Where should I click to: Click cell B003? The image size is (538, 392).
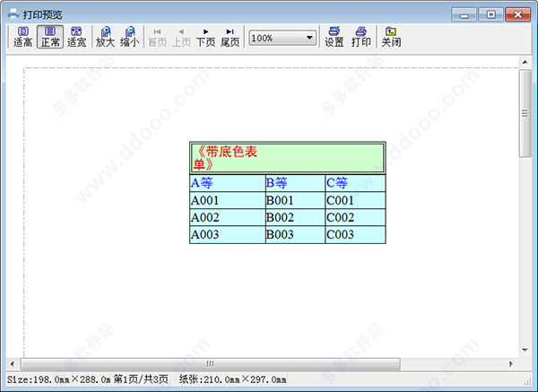point(295,235)
